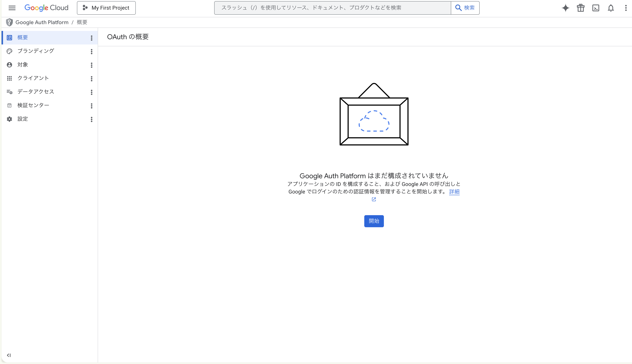The image size is (632, 364).
Task: Click the Google Auth Platform breadcrumb link
Action: tap(42, 22)
